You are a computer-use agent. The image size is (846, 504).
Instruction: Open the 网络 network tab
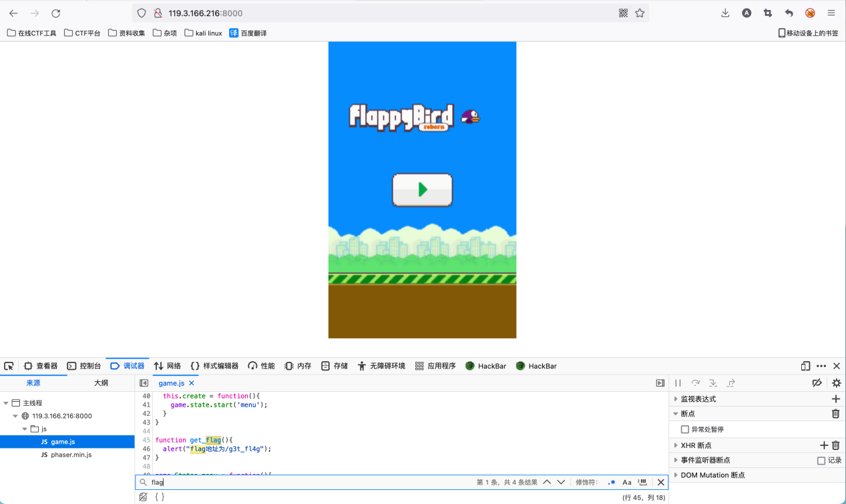click(168, 366)
